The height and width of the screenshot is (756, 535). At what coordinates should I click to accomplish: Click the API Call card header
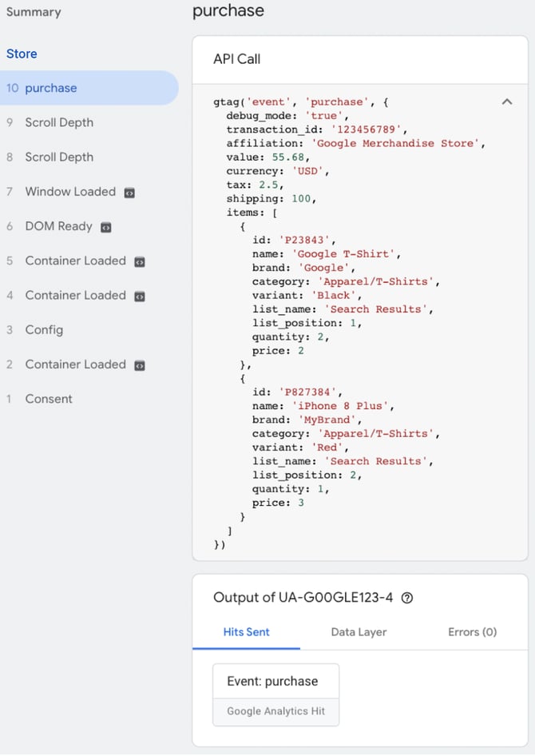tap(237, 59)
